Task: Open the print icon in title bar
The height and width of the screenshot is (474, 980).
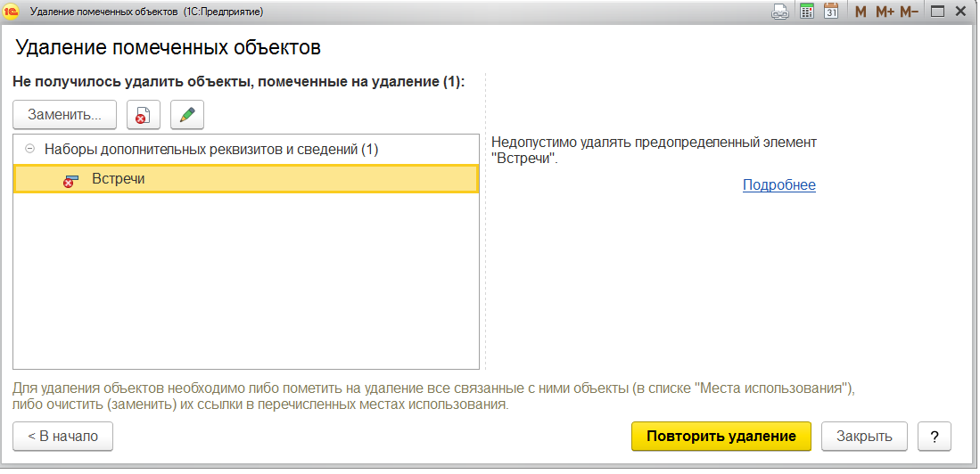Action: (780, 12)
